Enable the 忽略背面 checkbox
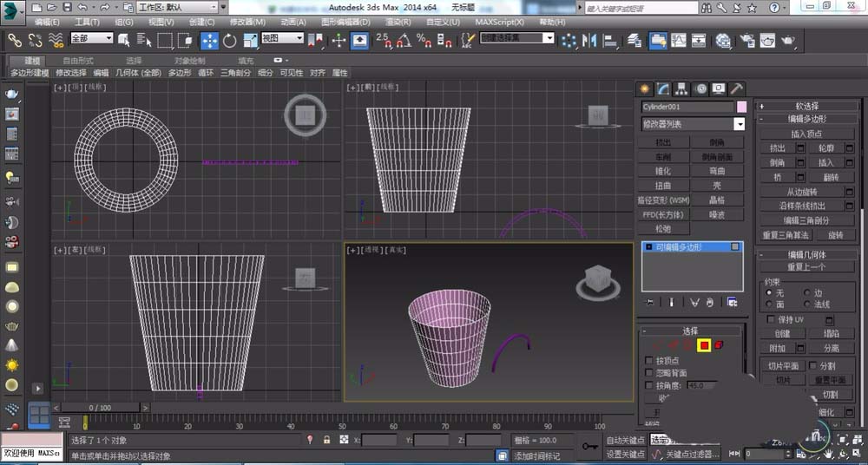This screenshot has height=465, width=868. click(649, 373)
